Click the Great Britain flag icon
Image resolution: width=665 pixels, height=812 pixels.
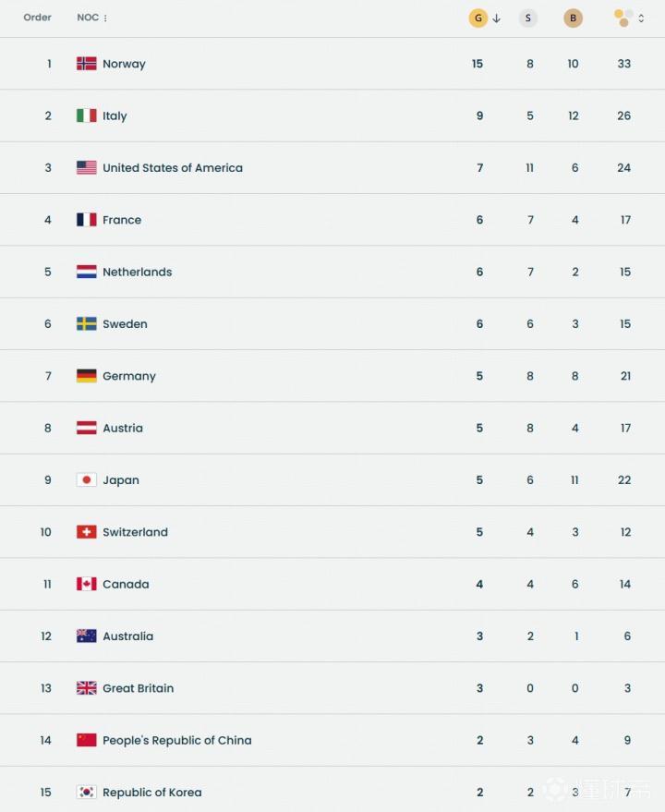point(87,688)
